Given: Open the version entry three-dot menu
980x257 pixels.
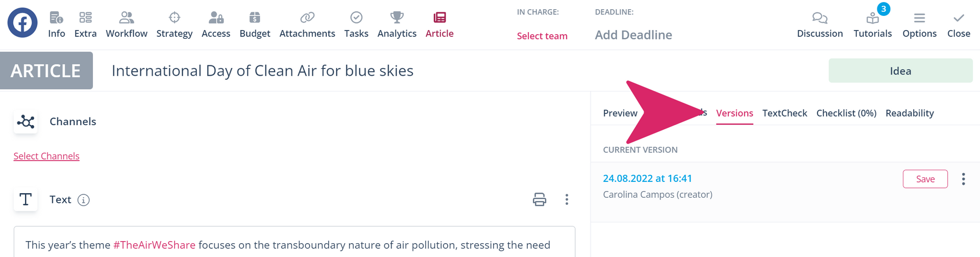Looking at the screenshot, I should (x=963, y=179).
